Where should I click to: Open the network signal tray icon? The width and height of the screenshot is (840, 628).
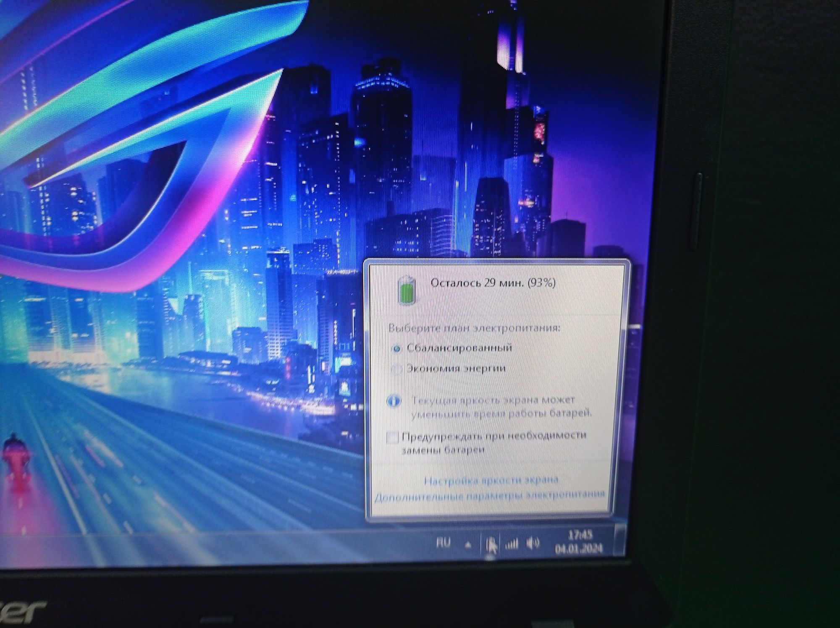pyautogui.click(x=511, y=544)
